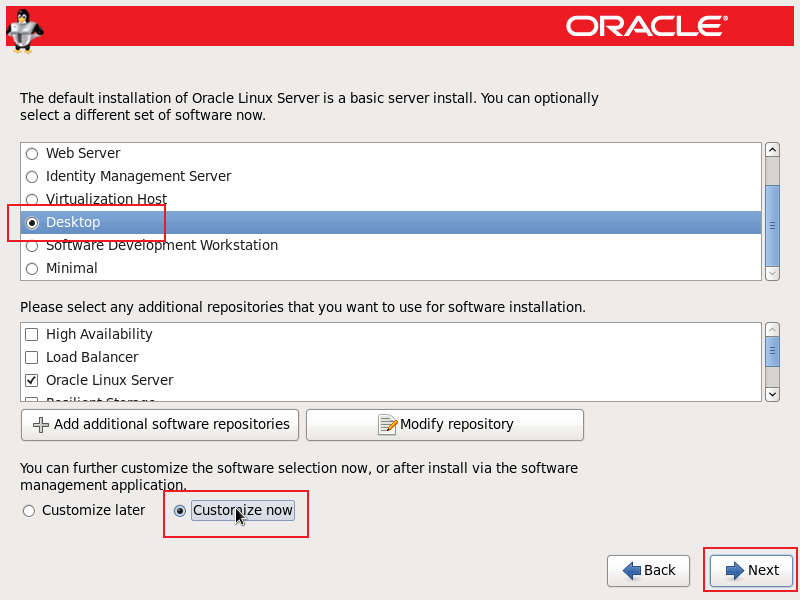Click up arrow of software list scrollbar
Viewport: 800px width, 600px height.
click(x=772, y=149)
